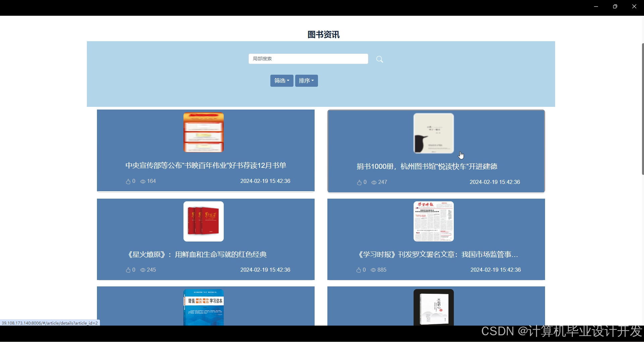Restore down the application window
This screenshot has height=342, width=644.
coord(615,6)
